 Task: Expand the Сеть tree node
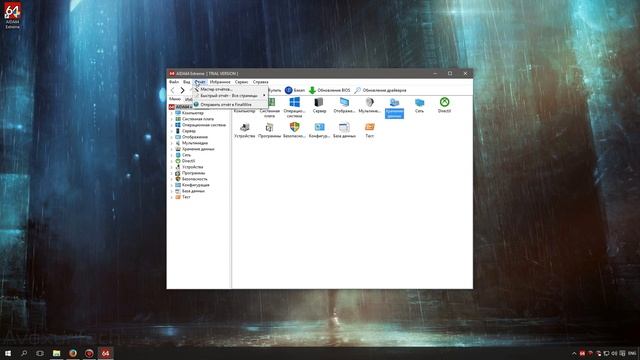(x=172, y=155)
